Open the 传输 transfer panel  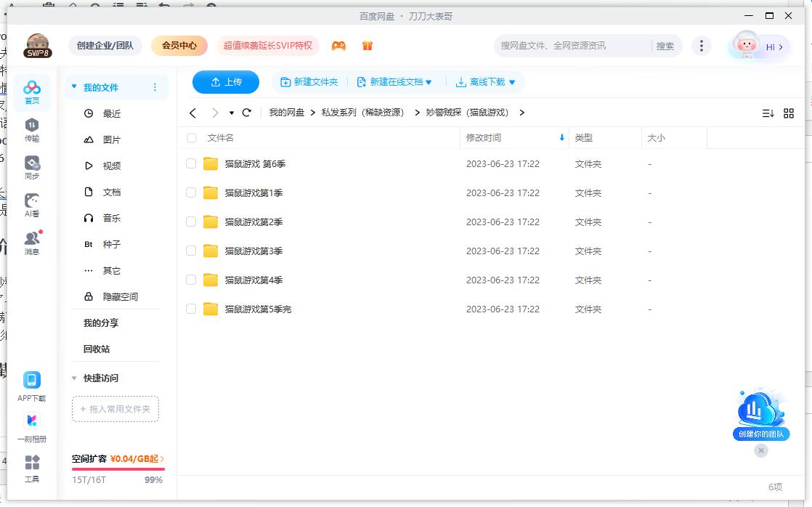tap(31, 131)
